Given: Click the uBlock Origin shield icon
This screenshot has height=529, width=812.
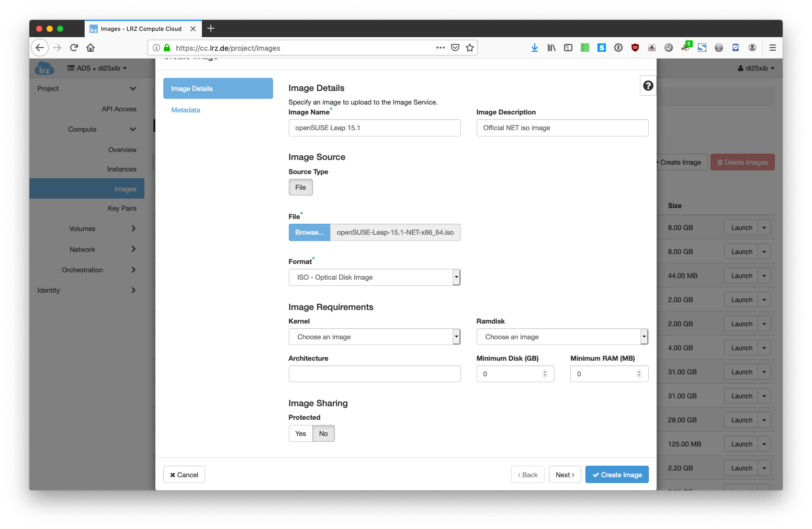Looking at the screenshot, I should [x=635, y=48].
